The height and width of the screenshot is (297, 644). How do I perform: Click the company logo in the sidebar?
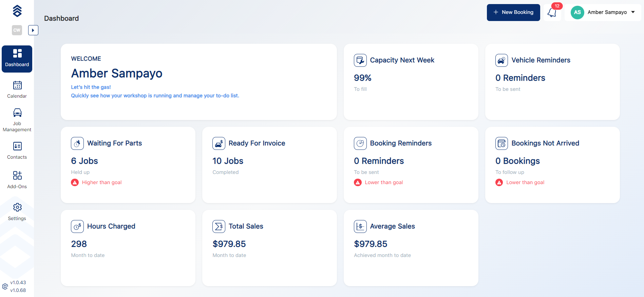17,11
